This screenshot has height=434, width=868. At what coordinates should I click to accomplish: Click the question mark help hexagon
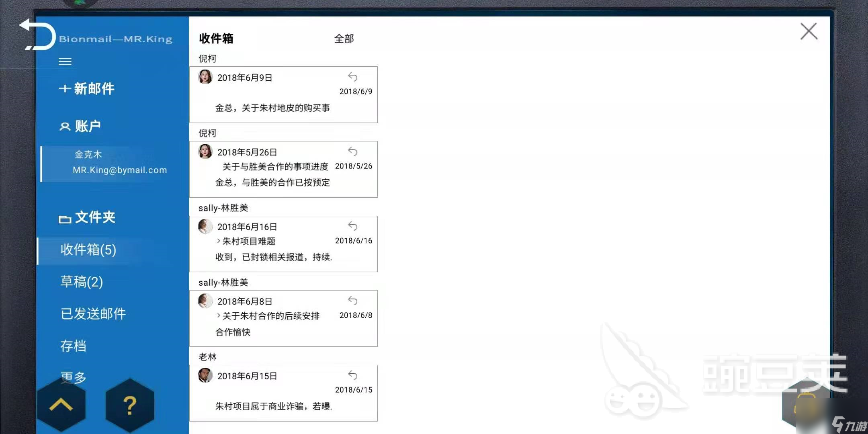130,405
